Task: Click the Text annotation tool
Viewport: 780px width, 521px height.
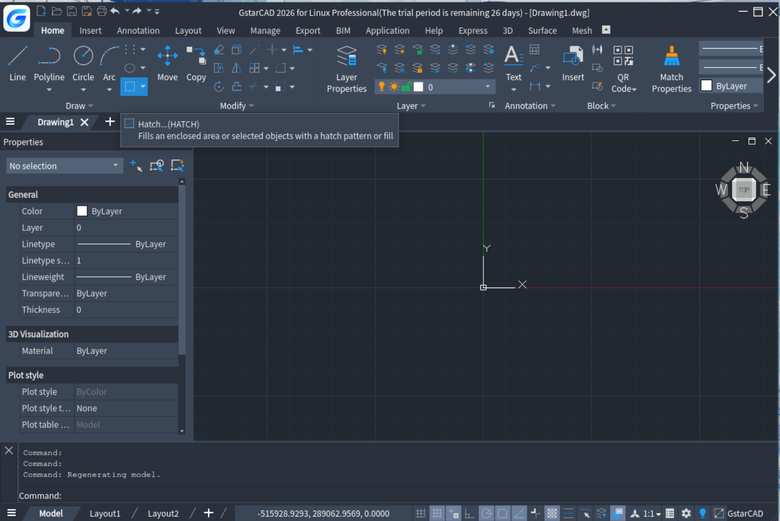Action: (x=513, y=63)
